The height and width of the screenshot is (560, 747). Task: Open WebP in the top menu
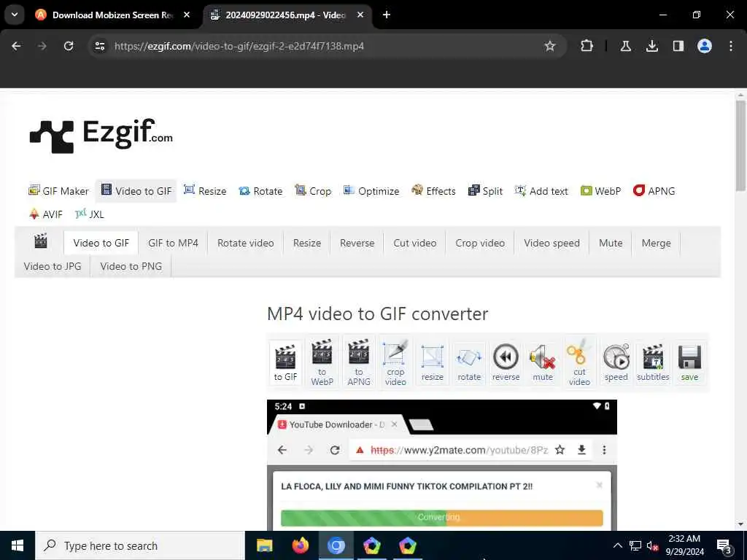600,191
